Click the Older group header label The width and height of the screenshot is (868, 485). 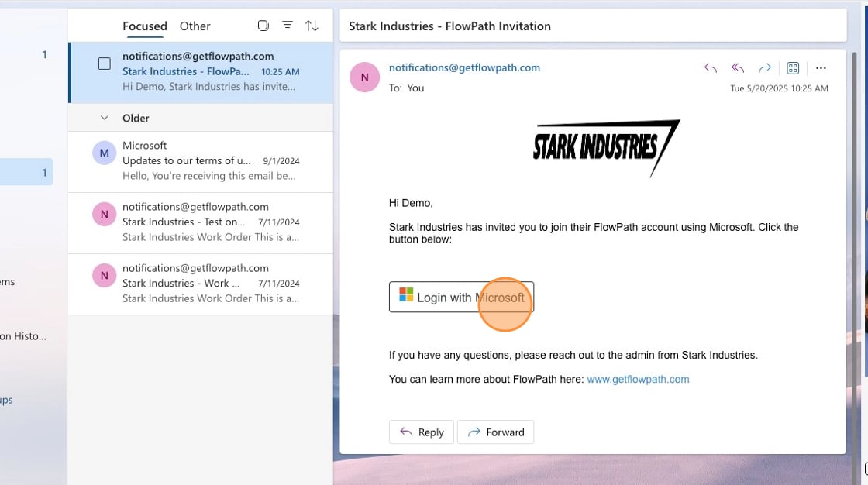coord(136,118)
